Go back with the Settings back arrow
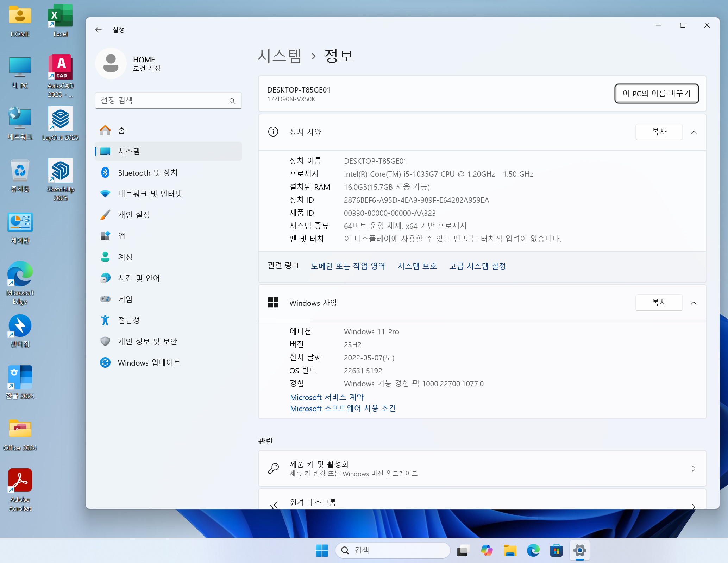The image size is (728, 563). 99,30
